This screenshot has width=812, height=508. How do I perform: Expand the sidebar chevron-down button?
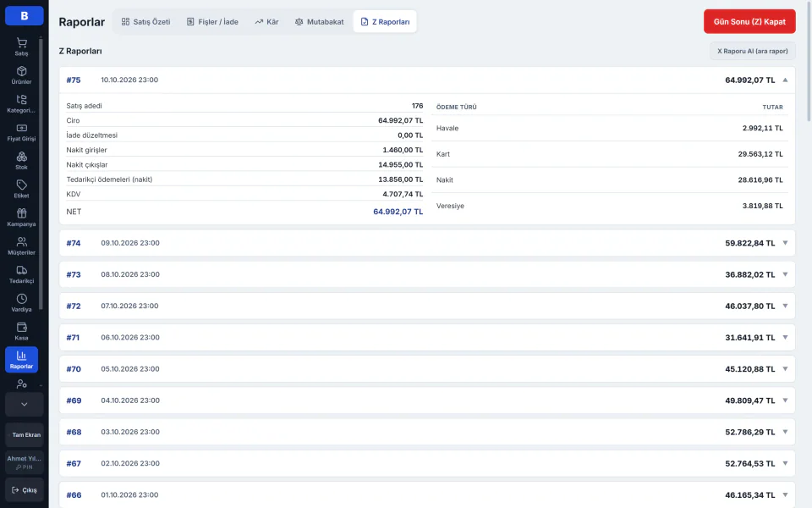(x=25, y=405)
